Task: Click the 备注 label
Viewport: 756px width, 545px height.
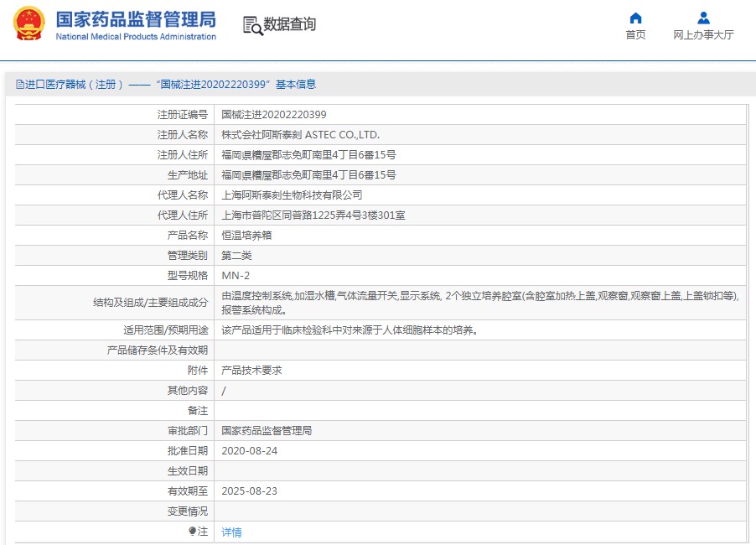Action: pyautogui.click(x=198, y=411)
